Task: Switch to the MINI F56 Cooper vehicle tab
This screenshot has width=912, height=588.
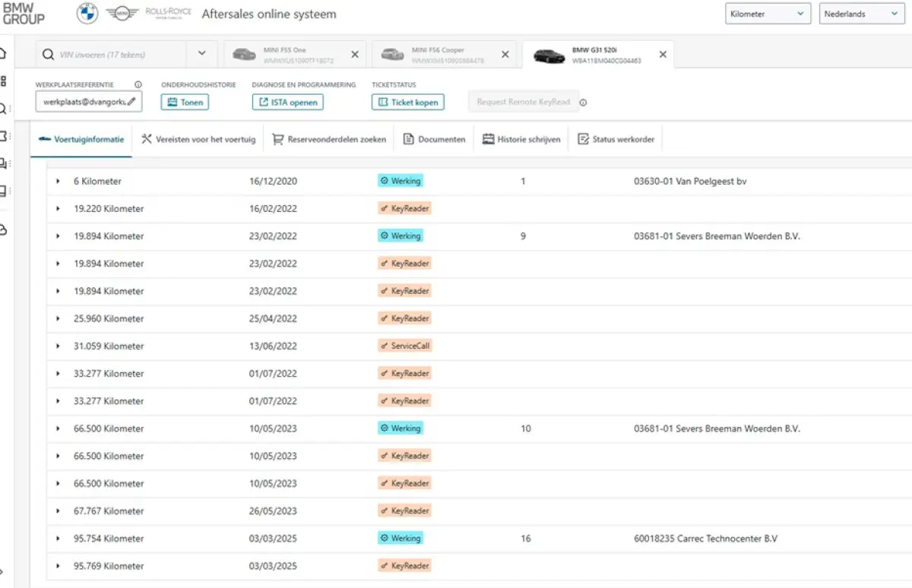Action: pos(445,55)
